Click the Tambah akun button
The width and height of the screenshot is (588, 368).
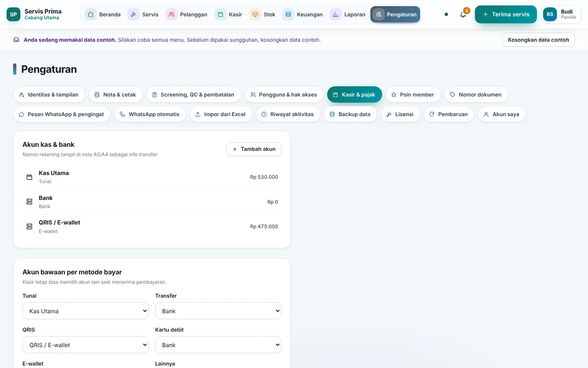pyautogui.click(x=254, y=149)
